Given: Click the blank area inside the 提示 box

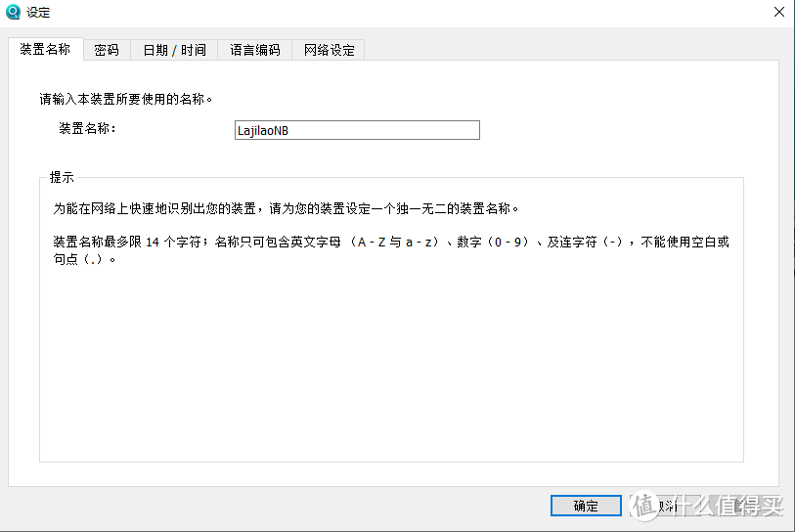Looking at the screenshot, I should pyautogui.click(x=391, y=372).
